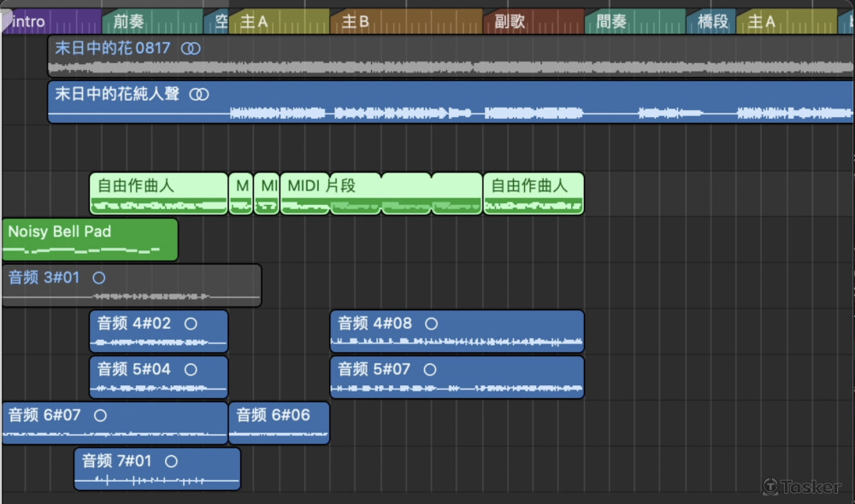Click the stereo icon on 末日中的花純人聲 region
The width and height of the screenshot is (855, 504).
(x=199, y=95)
